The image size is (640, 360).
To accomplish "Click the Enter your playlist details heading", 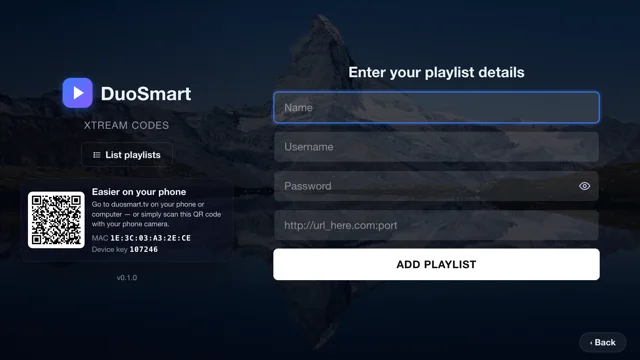I will point(436,72).
